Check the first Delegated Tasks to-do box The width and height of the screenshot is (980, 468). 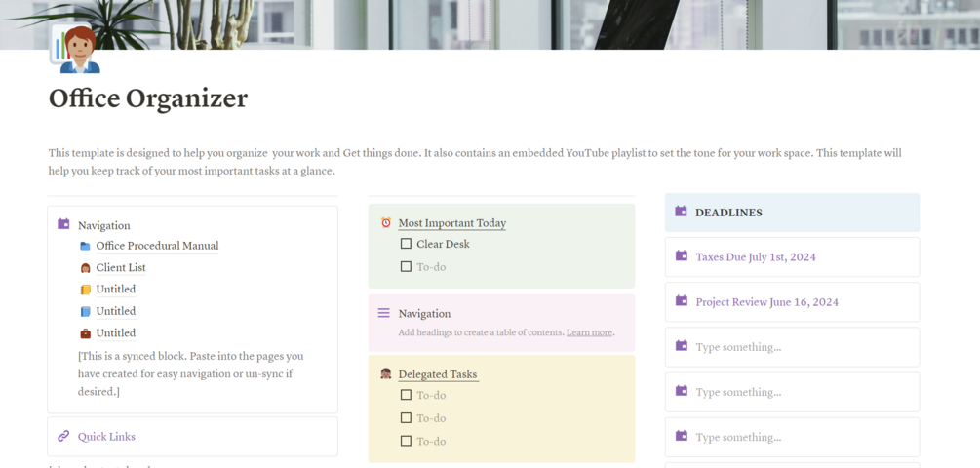406,395
